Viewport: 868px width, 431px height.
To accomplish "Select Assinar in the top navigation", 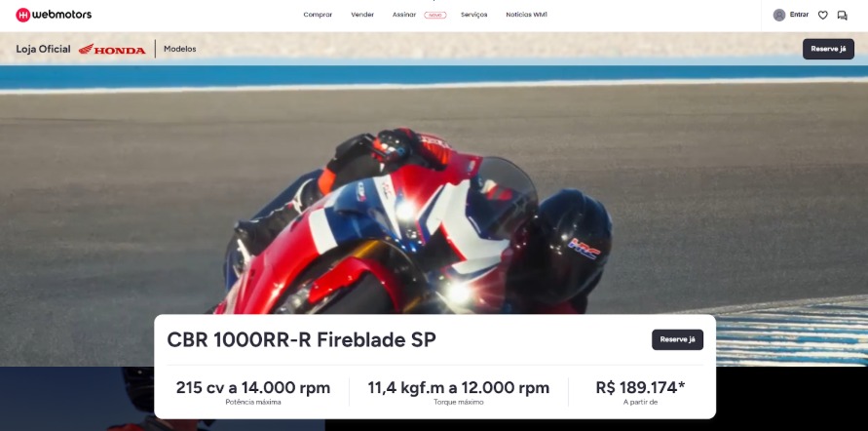I will (403, 15).
